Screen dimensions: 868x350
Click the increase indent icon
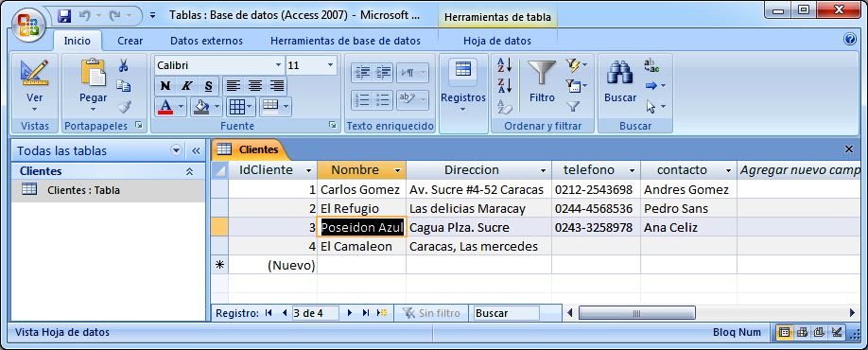point(383,72)
